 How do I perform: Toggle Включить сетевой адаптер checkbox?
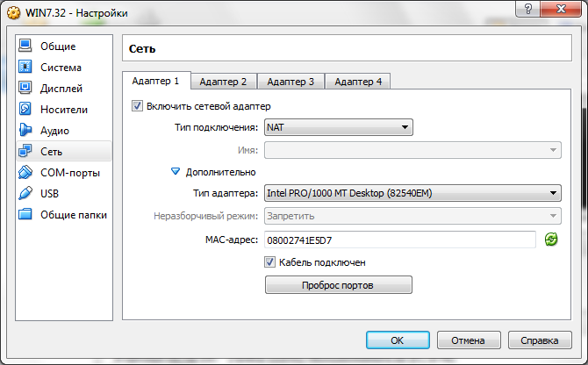137,106
